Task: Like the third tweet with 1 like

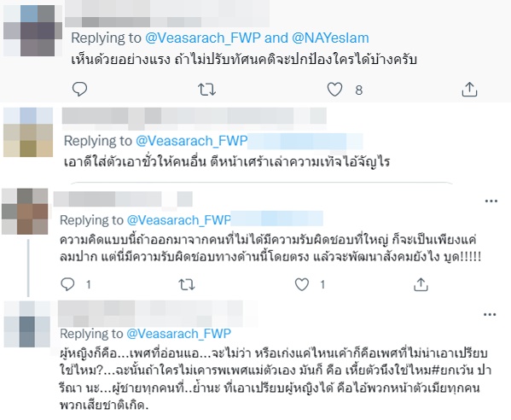Action: (302, 284)
